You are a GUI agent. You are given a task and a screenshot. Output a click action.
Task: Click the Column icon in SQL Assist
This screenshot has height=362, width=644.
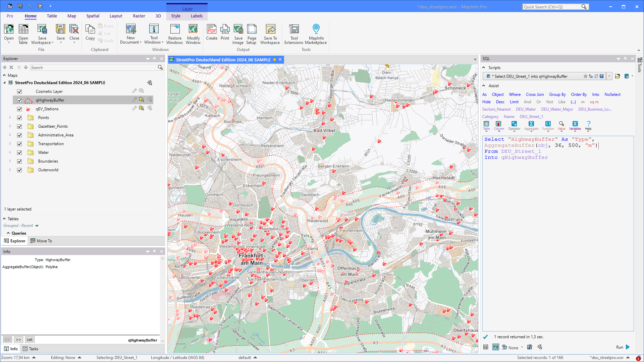point(499,126)
